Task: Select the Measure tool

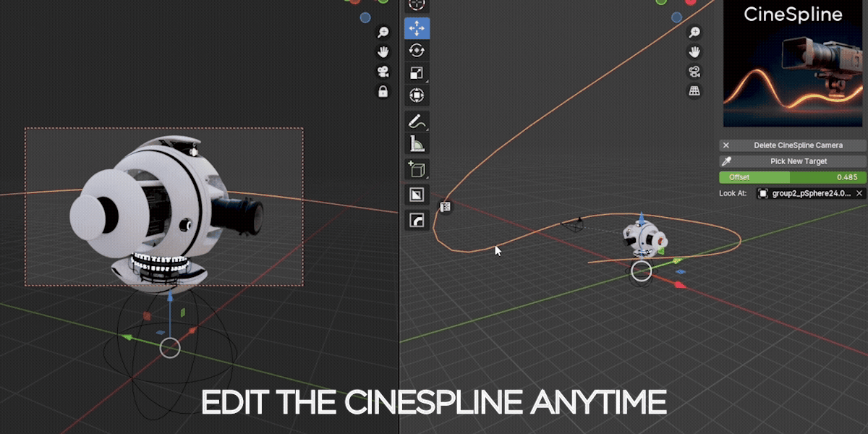Action: point(416,143)
